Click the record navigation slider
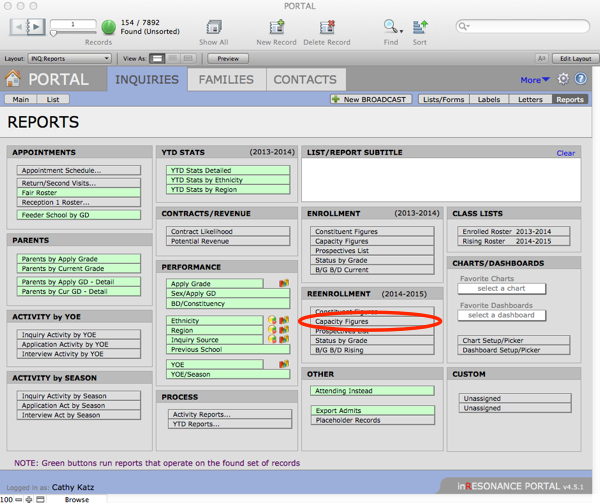The image size is (600, 503). (x=70, y=32)
